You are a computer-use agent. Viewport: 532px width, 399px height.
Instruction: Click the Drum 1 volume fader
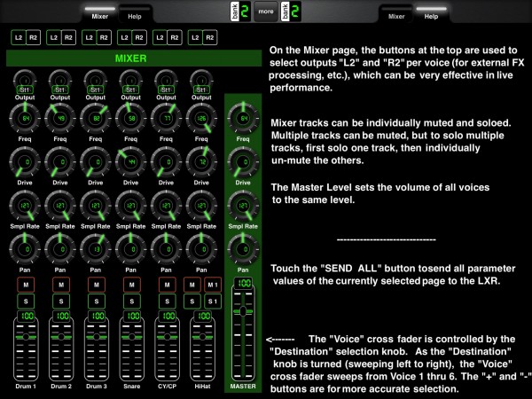coord(26,349)
